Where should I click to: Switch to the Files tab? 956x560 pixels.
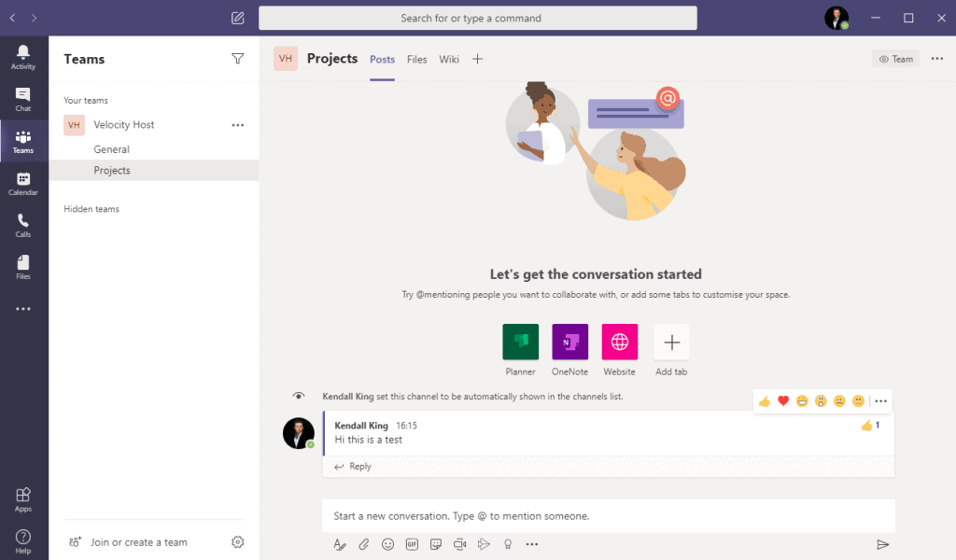tap(417, 59)
